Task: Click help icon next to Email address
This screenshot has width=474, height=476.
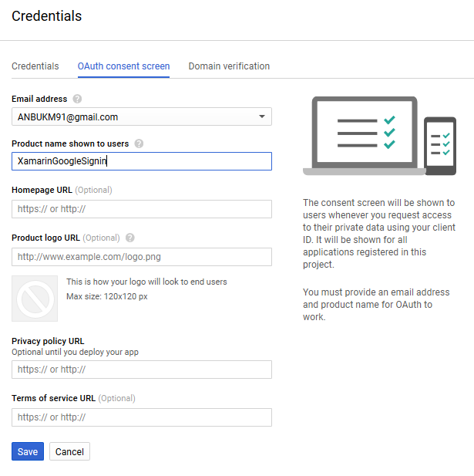Action: [x=77, y=99]
